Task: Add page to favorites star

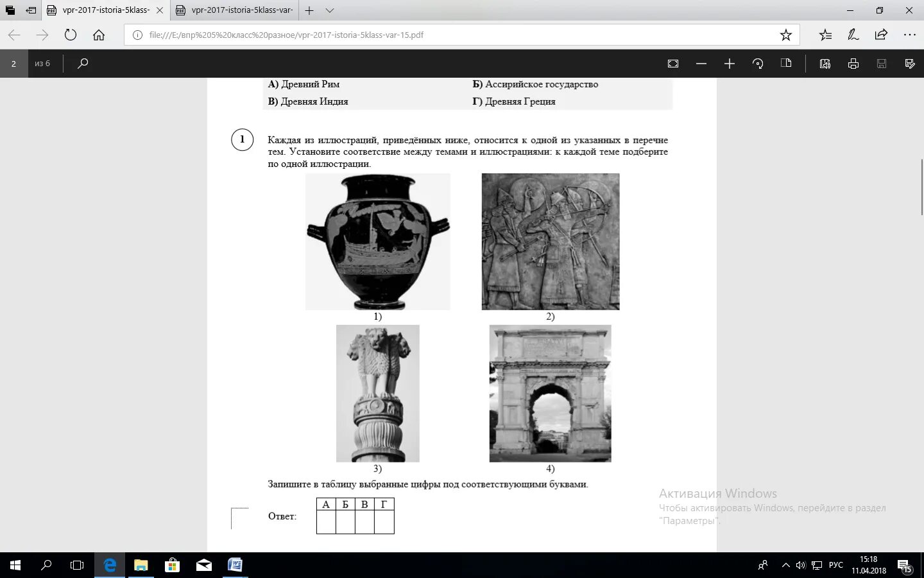Action: click(x=785, y=35)
